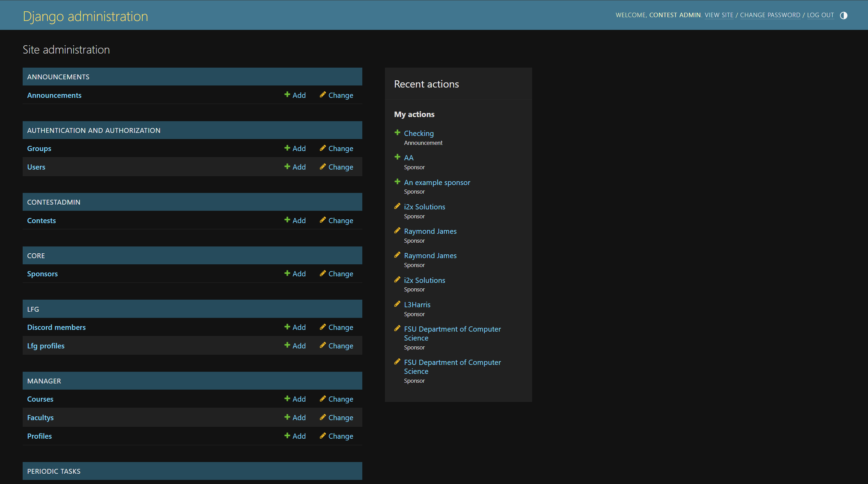
Task: Open the Checking announcement recent action
Action: tap(419, 134)
